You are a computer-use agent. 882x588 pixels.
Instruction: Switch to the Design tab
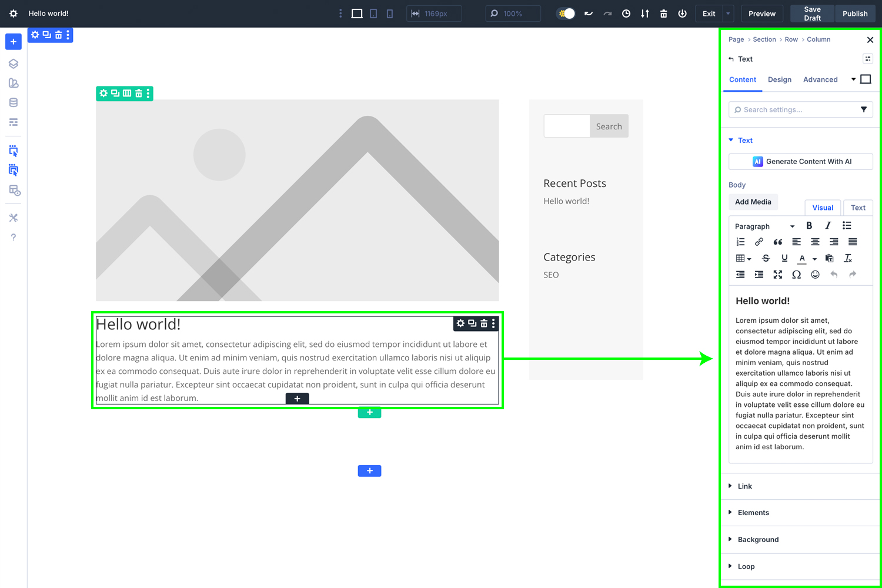point(780,79)
